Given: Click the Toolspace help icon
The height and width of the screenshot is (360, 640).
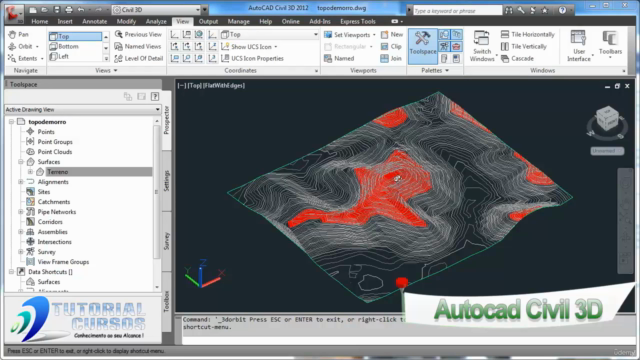Looking at the screenshot, I should tap(155, 96).
